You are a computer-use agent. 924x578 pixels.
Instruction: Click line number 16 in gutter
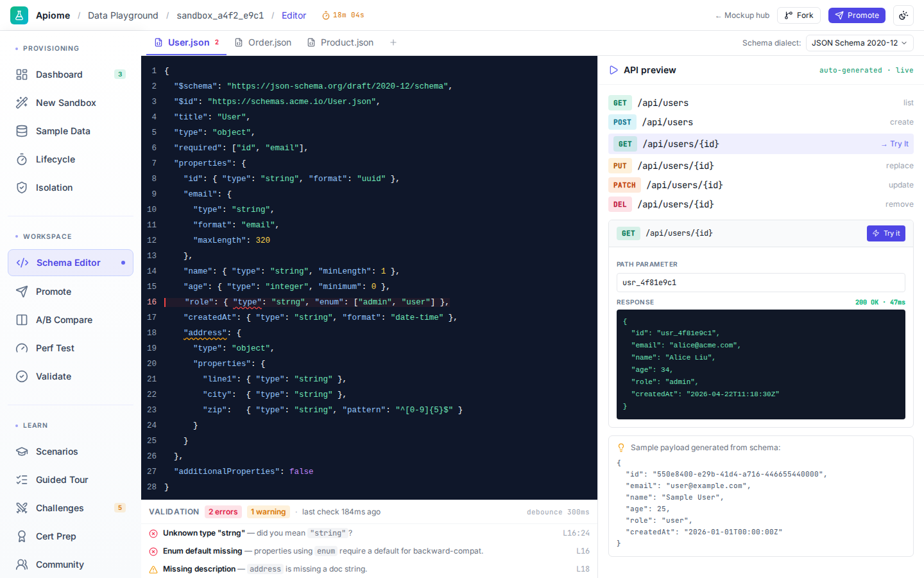coord(152,302)
